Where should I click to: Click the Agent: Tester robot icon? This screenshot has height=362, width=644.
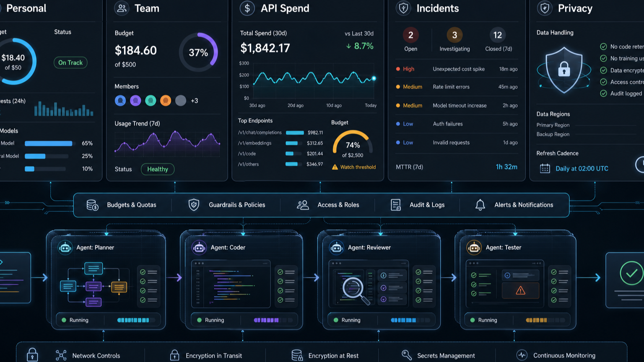(474, 248)
